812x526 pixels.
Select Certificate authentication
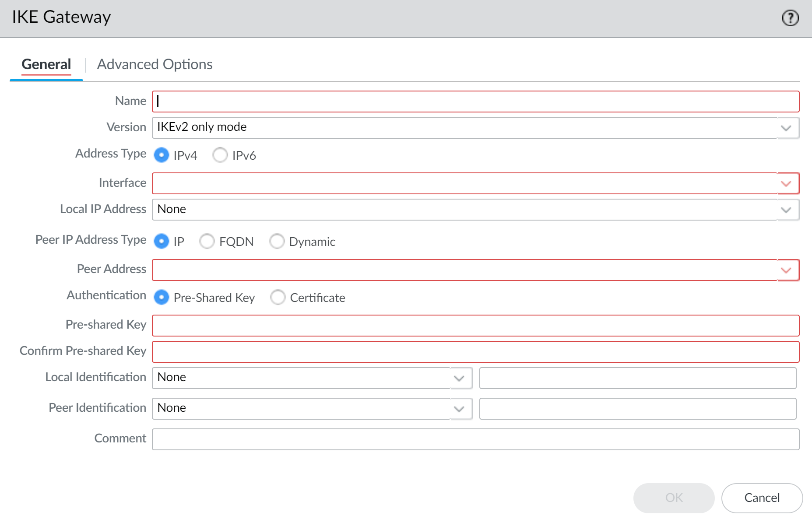point(278,298)
